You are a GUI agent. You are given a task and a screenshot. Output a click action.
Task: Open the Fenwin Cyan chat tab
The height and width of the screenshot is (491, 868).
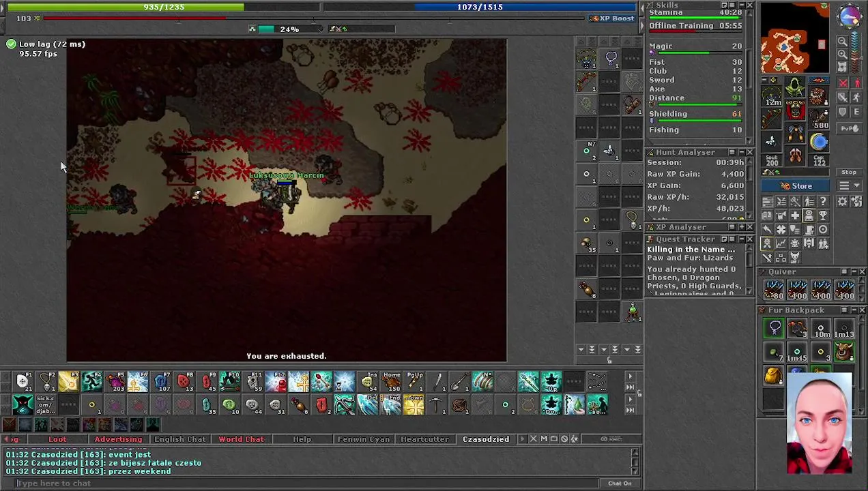click(363, 439)
